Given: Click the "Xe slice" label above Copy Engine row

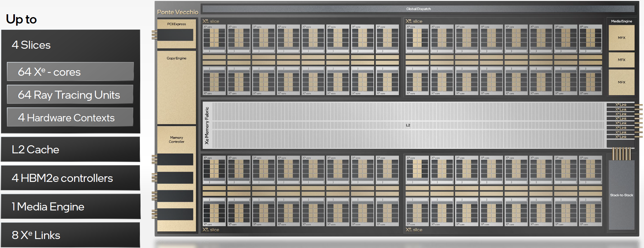Looking at the screenshot, I should pyautogui.click(x=211, y=21).
